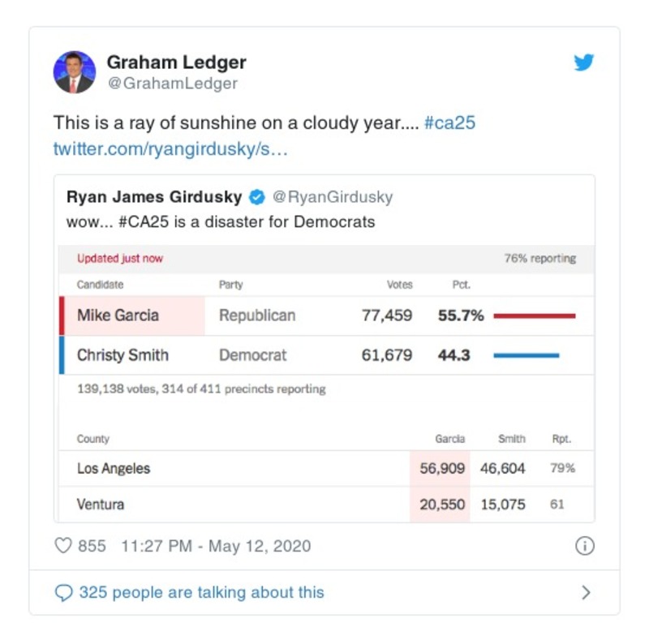Viewport: 649px width, 644px height.
Task: View 325 people are talking about this
Action: pyautogui.click(x=201, y=593)
